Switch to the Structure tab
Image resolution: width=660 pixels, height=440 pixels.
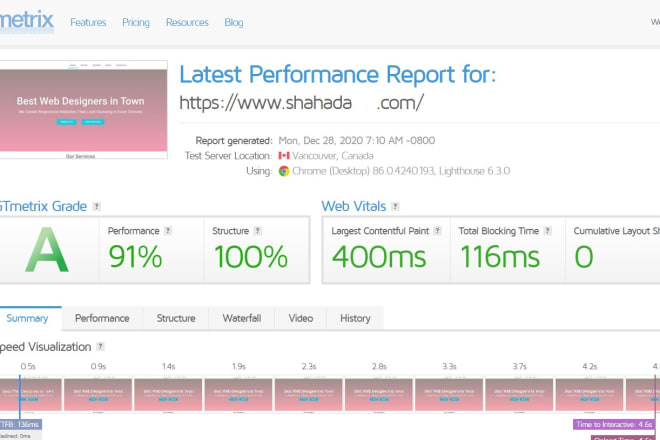tap(176, 318)
